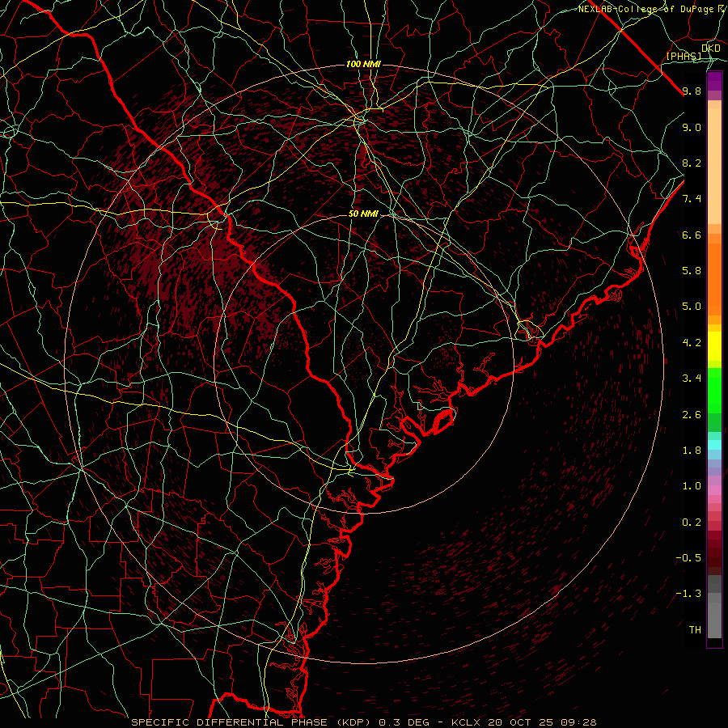Click the -0.5 value on the color scale

tap(688, 557)
